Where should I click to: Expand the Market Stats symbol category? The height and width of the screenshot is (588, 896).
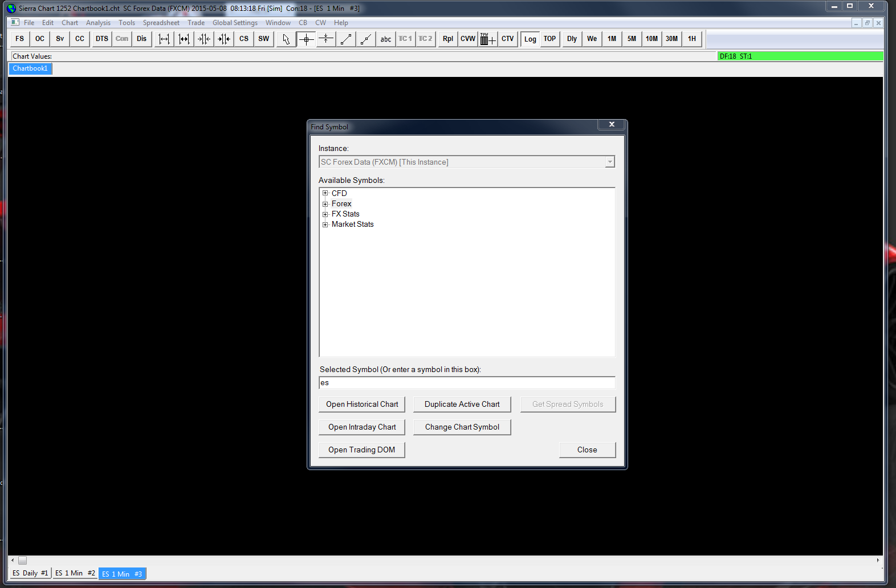pyautogui.click(x=325, y=224)
